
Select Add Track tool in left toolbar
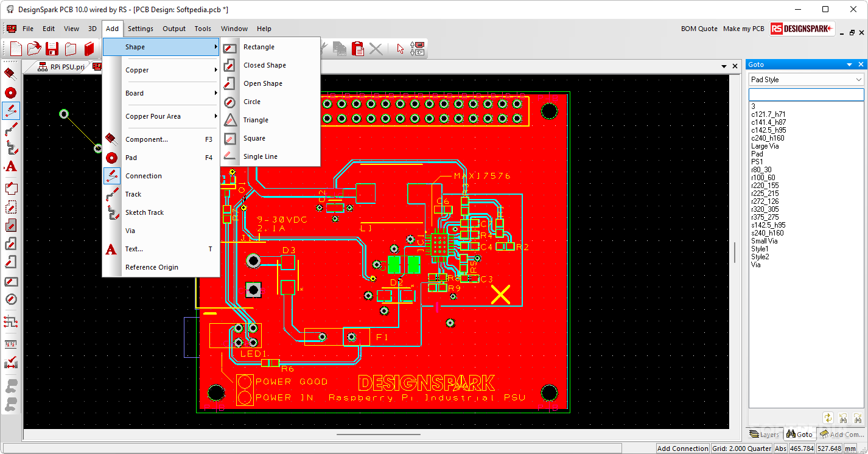click(10, 129)
